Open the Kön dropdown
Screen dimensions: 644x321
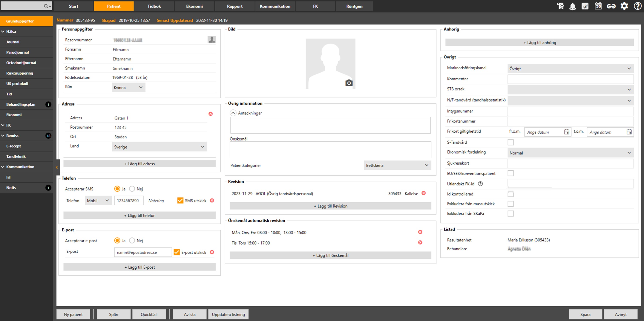click(x=128, y=87)
